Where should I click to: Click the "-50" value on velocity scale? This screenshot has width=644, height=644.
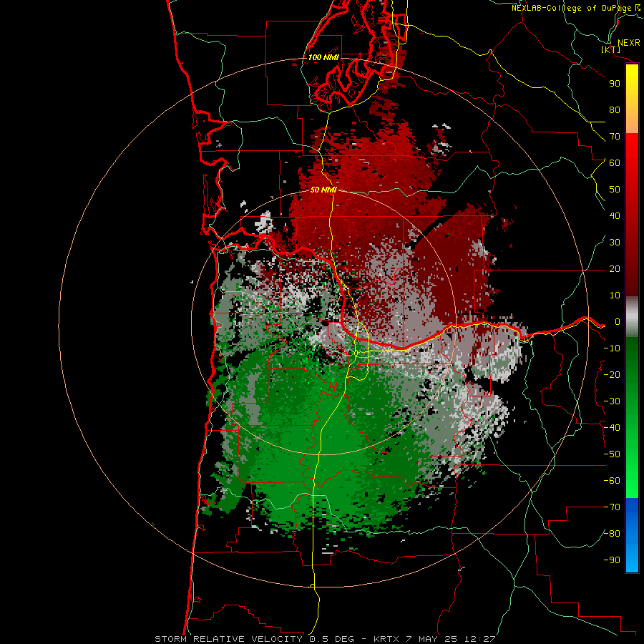pos(612,454)
